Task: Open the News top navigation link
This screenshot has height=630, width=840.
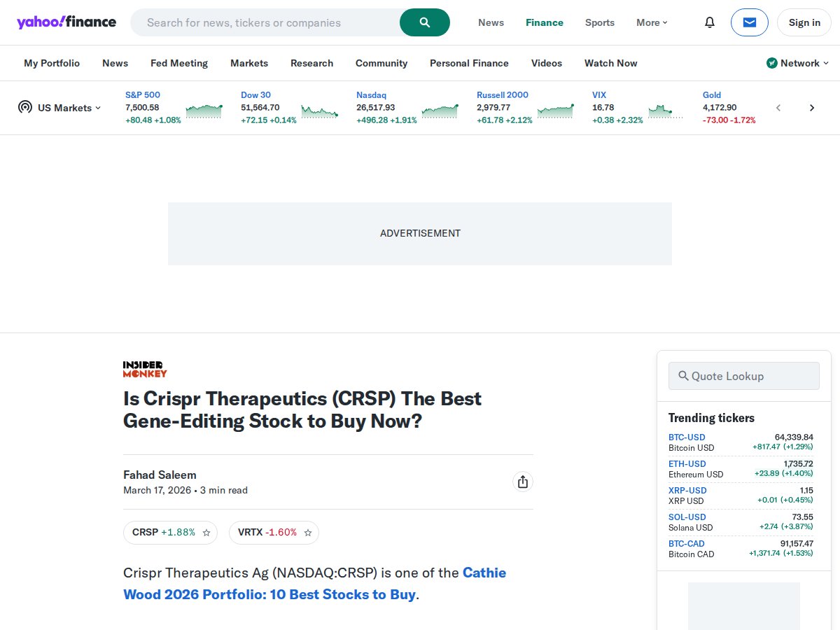Action: tap(491, 22)
